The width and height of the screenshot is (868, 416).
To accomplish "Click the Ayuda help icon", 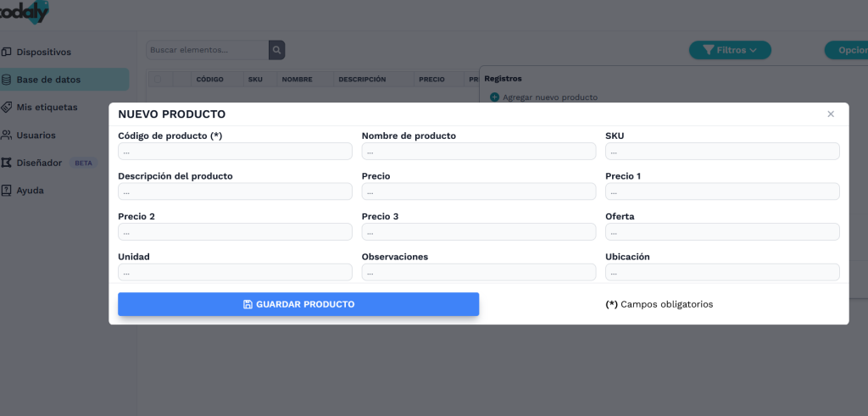I will (x=7, y=191).
